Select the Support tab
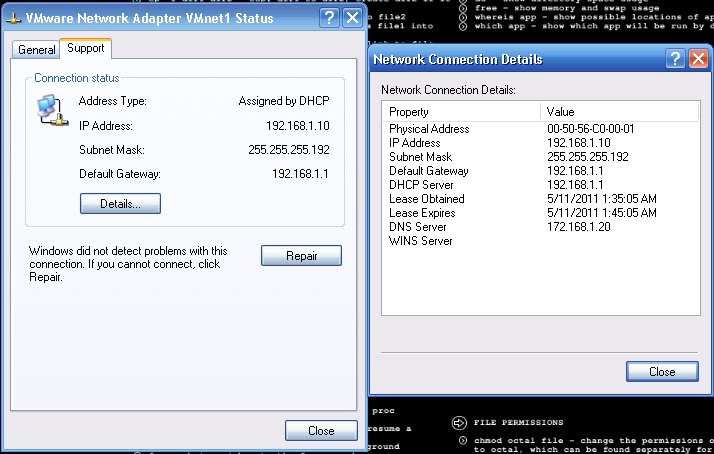 coord(86,48)
